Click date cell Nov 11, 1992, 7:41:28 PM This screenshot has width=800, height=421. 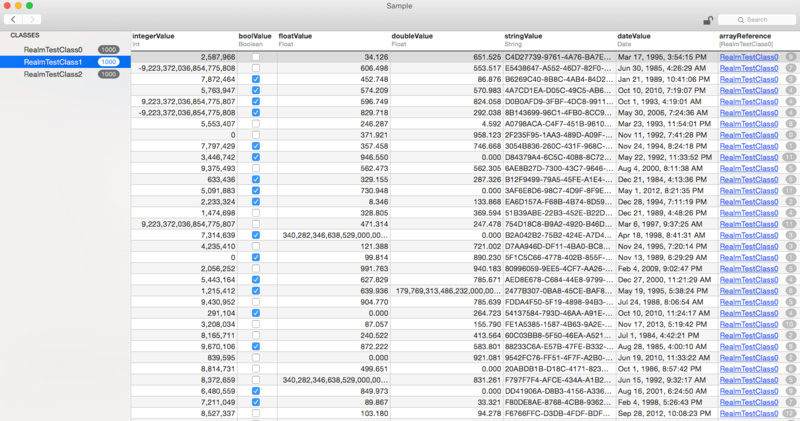tap(667, 135)
